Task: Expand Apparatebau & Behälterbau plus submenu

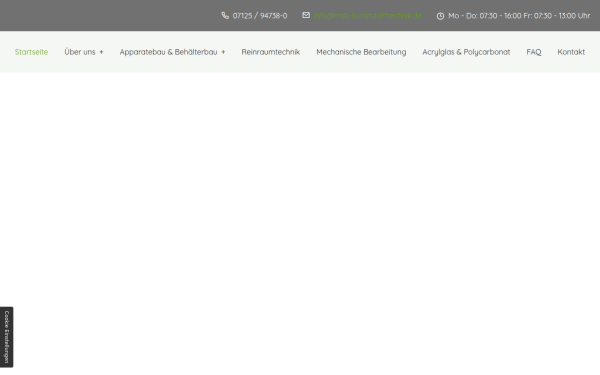Action: point(223,52)
